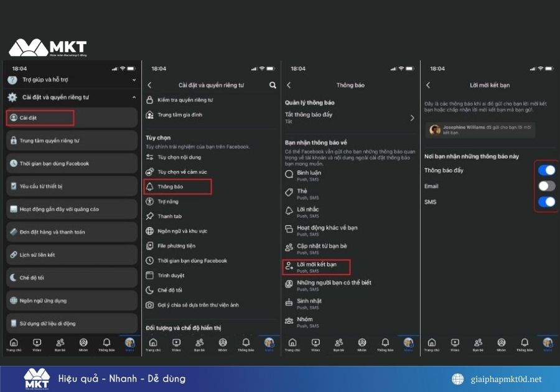Disable the SMS notification switch
Image resolution: width=560 pixels, height=392 pixels.
[x=546, y=202]
